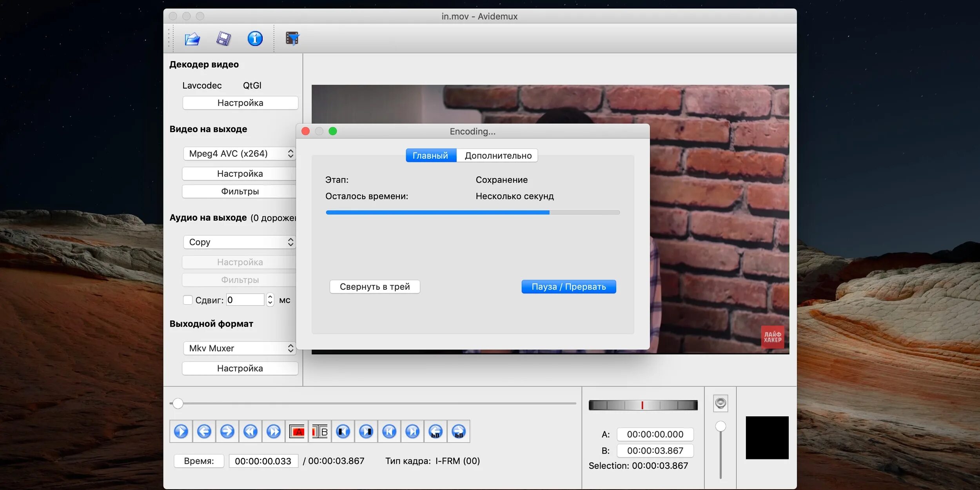Search previous black frame icon

343,432
